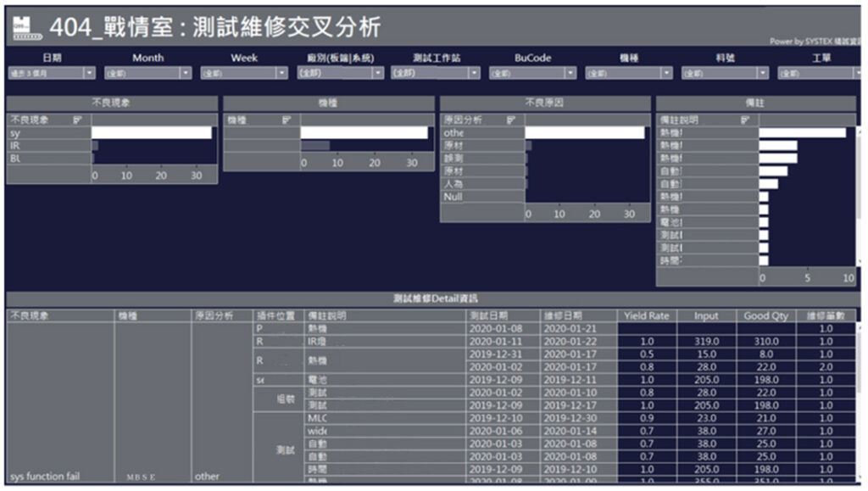
Task: Open the Week filter dropdown
Action: (281, 74)
